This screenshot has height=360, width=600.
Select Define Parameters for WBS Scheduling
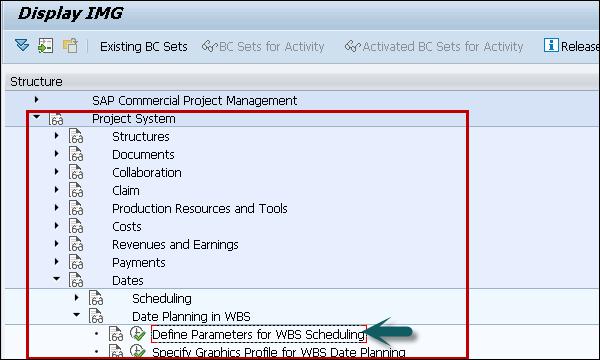pyautogui.click(x=259, y=334)
